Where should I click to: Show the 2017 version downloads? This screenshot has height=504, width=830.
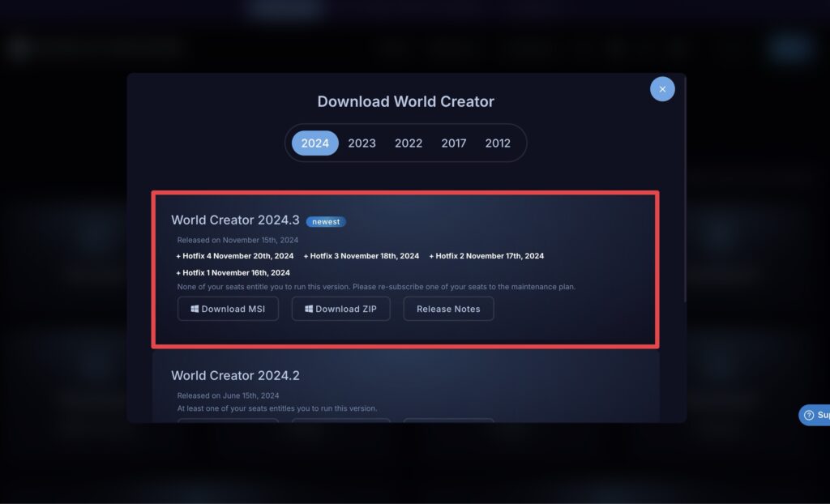(x=454, y=143)
